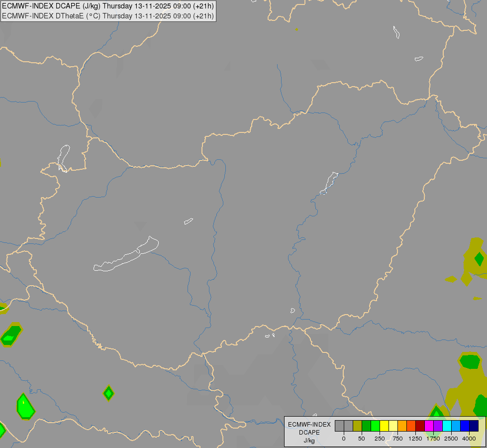
Task: Click the legend value 50
Action: pyautogui.click(x=362, y=439)
